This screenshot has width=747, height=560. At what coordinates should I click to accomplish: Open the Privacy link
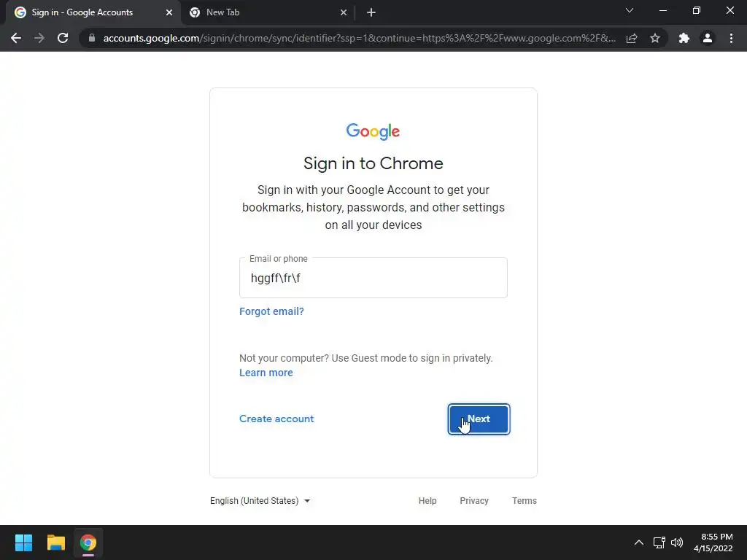tap(474, 501)
